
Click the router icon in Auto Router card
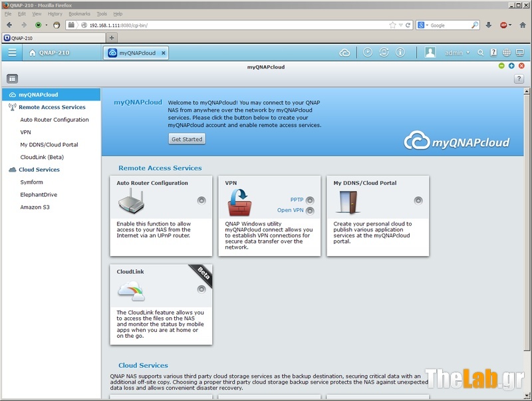131,201
